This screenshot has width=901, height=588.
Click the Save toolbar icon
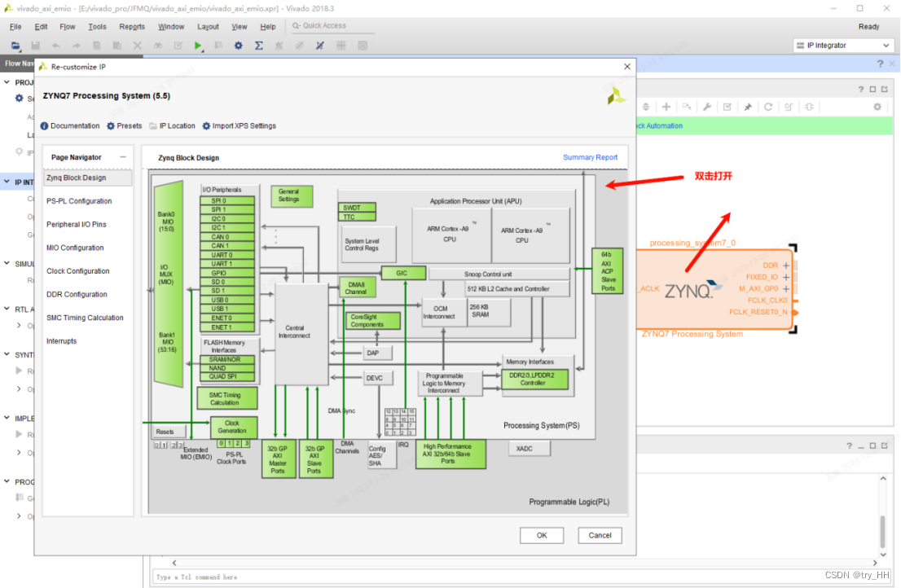[x=36, y=46]
